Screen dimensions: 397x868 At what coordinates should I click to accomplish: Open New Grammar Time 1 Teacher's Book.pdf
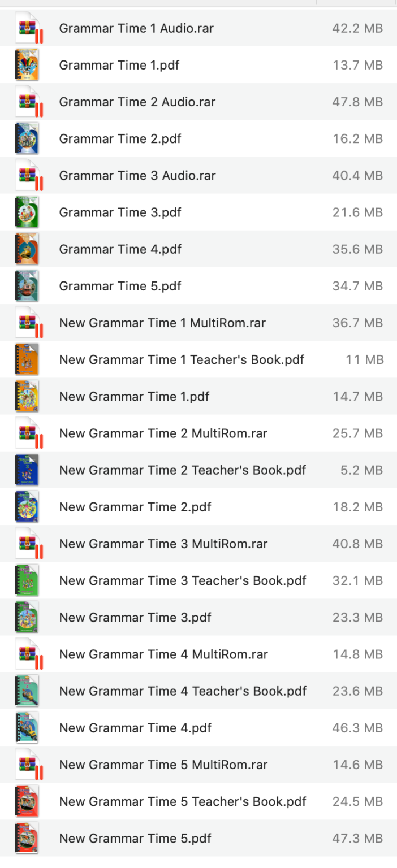click(182, 359)
